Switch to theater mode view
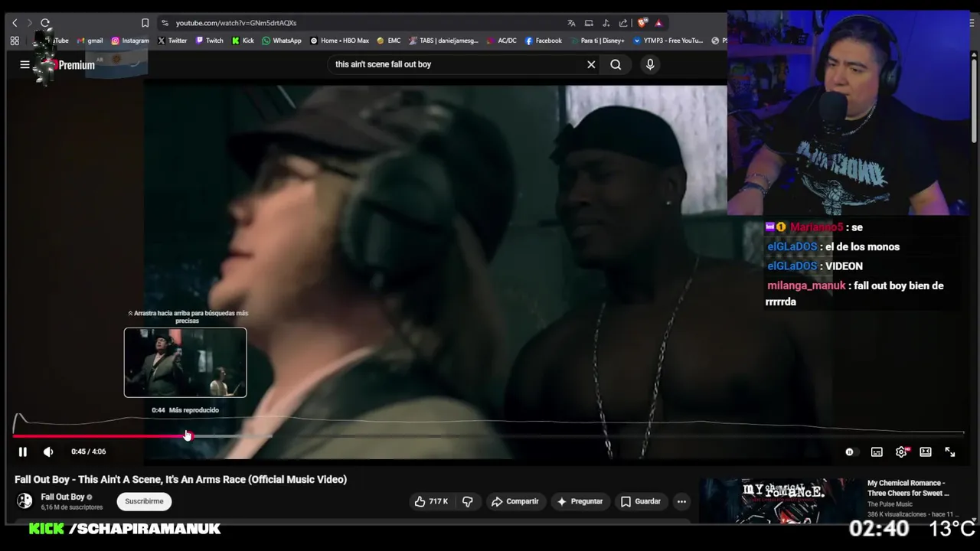 (x=926, y=452)
